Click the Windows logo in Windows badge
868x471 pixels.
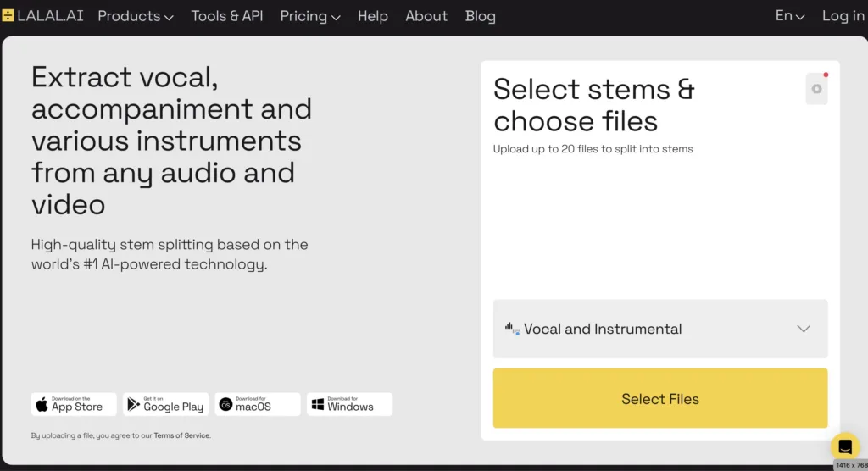pyautogui.click(x=318, y=405)
